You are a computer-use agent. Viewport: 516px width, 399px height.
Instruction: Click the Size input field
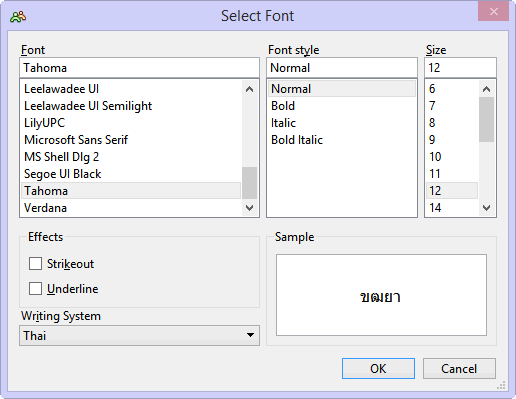(x=460, y=68)
